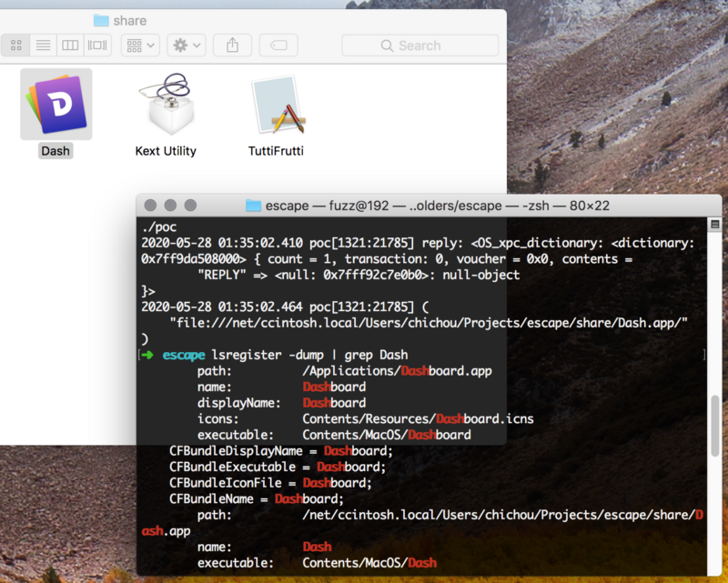Click the 'CFBundleExecutable = Dashboard;' line
The height and width of the screenshot is (583, 728).
pyautogui.click(x=278, y=467)
